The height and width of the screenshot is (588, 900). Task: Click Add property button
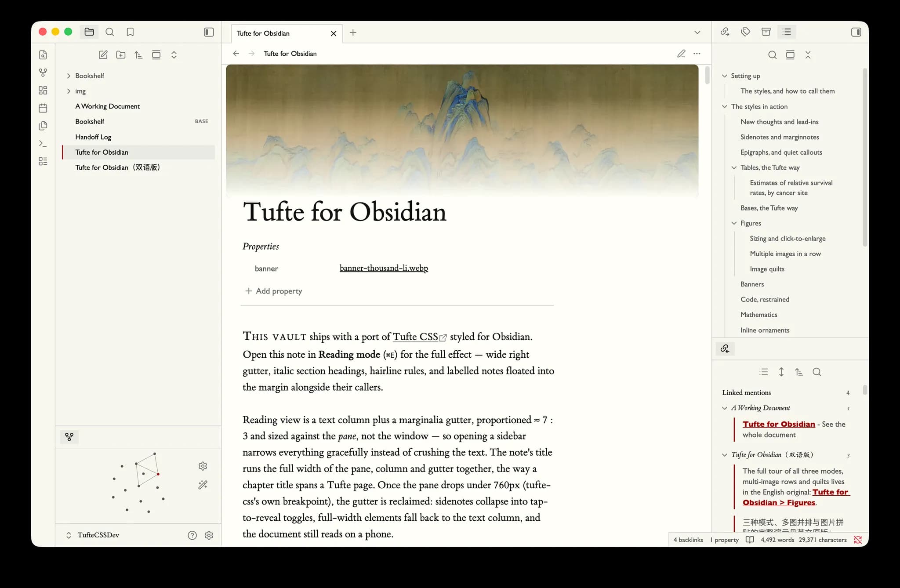[273, 291]
